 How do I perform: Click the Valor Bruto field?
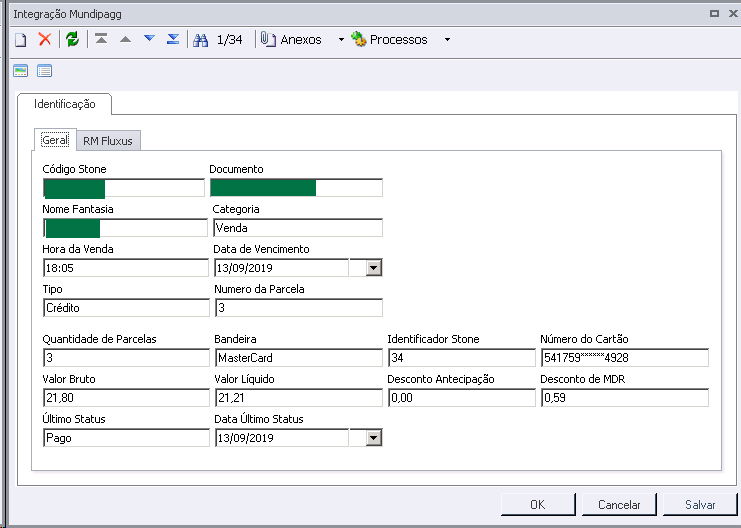tap(126, 398)
